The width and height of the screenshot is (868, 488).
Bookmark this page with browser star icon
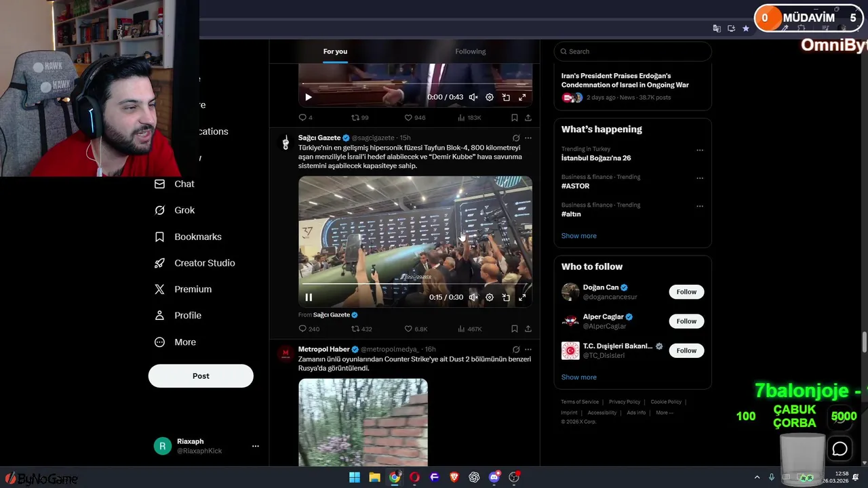[746, 28]
